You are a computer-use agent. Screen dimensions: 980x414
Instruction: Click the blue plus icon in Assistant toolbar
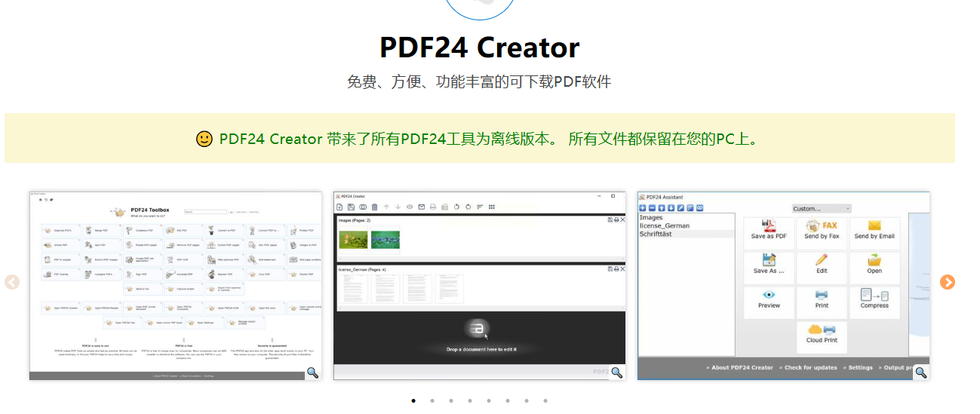click(x=643, y=208)
